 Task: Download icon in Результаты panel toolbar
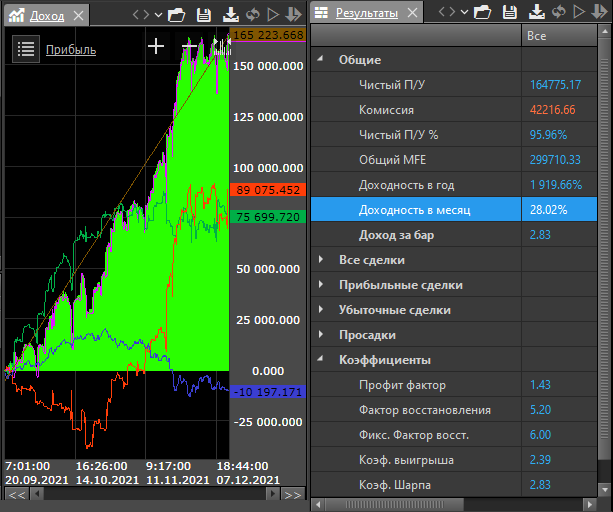pos(537,12)
